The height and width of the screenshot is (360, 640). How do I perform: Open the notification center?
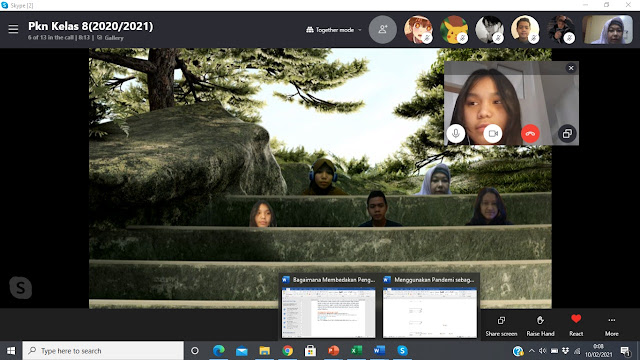(x=625, y=351)
